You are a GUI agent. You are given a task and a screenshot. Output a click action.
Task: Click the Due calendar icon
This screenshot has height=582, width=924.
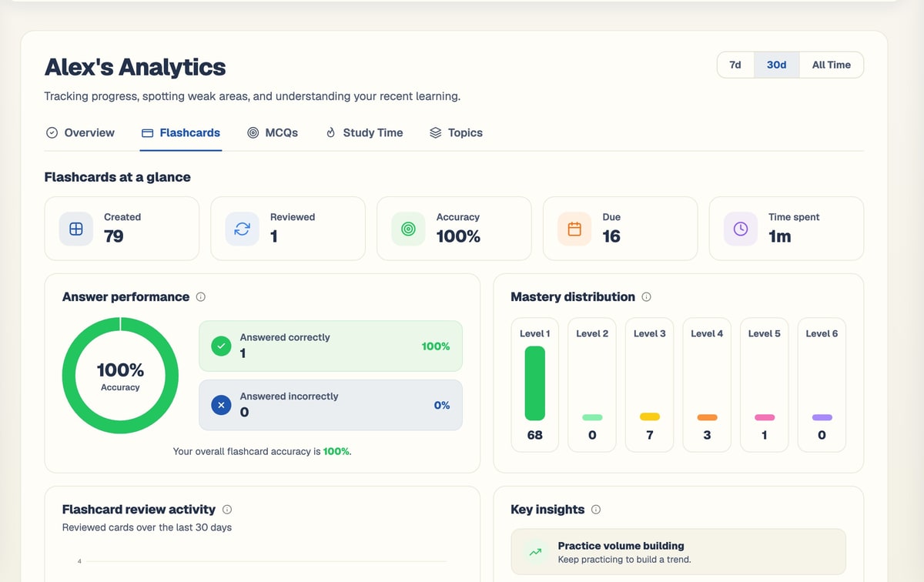(574, 229)
